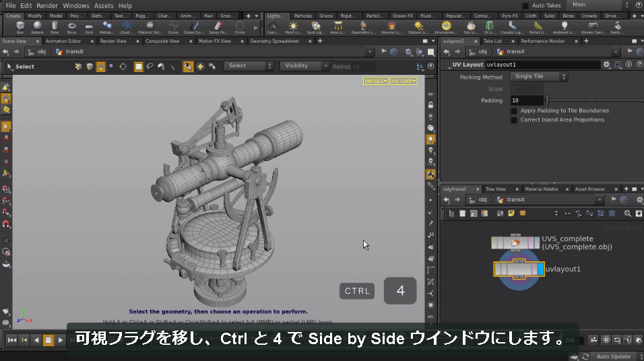
Task: Switch to the Geometry Spreadsheet tab
Action: (274, 41)
